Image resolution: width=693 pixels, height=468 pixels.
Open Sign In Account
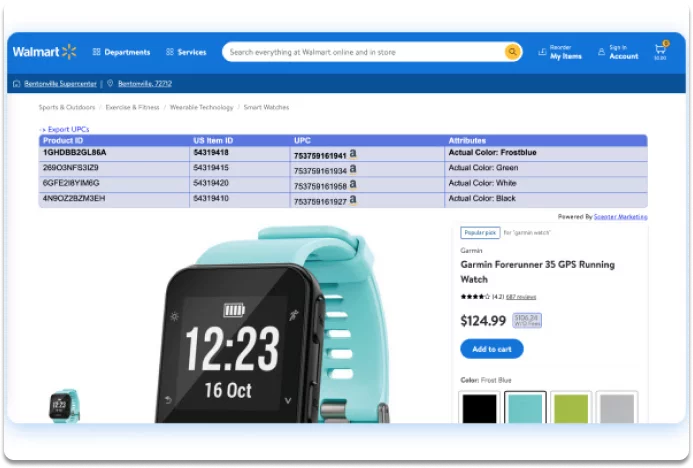pos(618,52)
